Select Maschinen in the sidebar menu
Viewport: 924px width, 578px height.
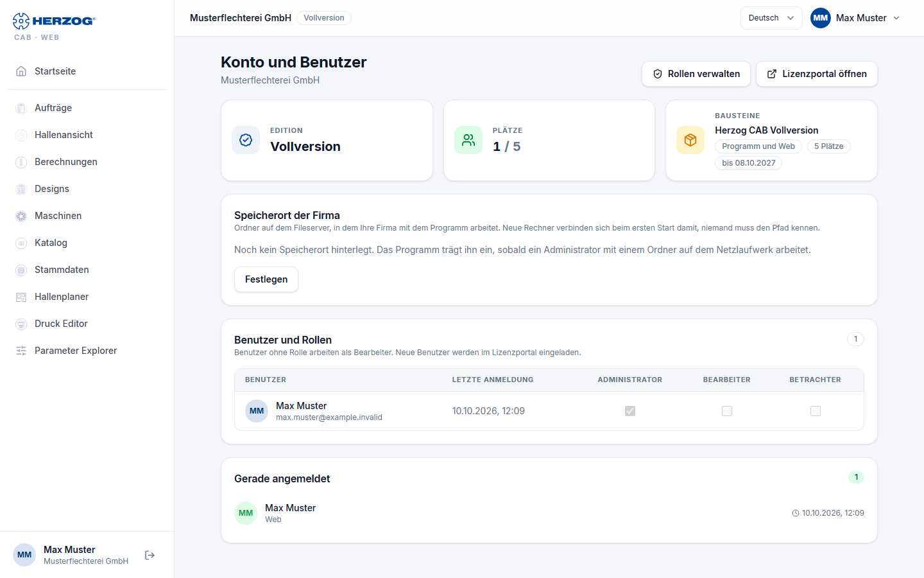(87, 216)
